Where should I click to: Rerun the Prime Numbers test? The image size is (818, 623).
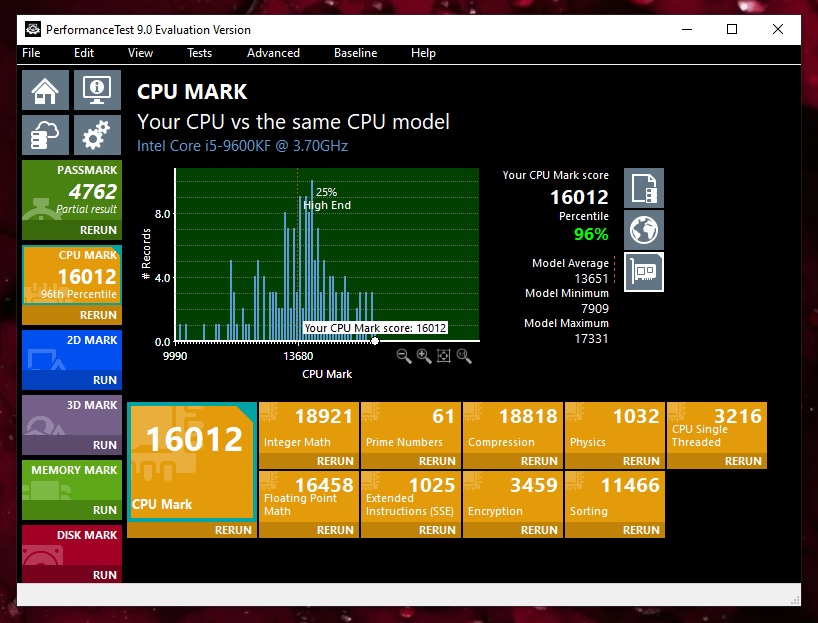coord(411,461)
